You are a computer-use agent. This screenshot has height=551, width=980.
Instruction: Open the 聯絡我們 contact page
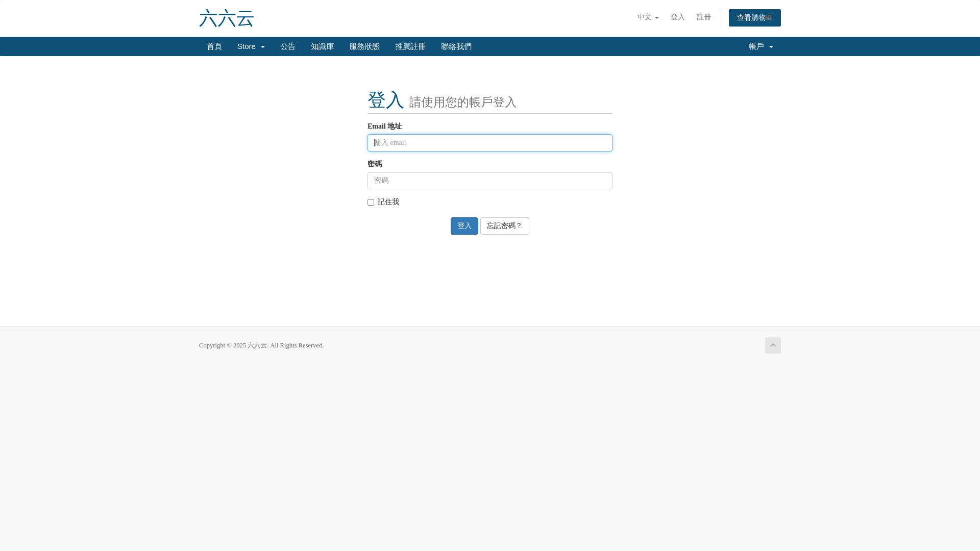point(456,46)
